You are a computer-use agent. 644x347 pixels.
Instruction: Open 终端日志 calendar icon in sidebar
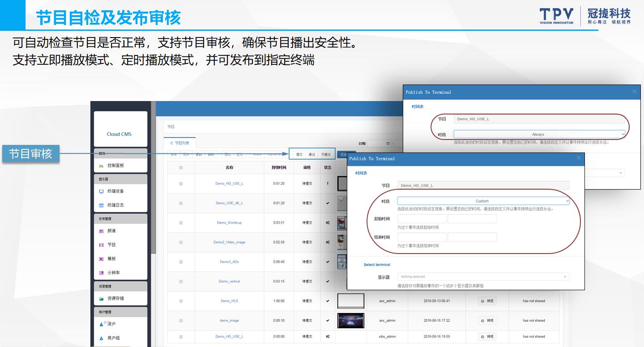point(101,205)
